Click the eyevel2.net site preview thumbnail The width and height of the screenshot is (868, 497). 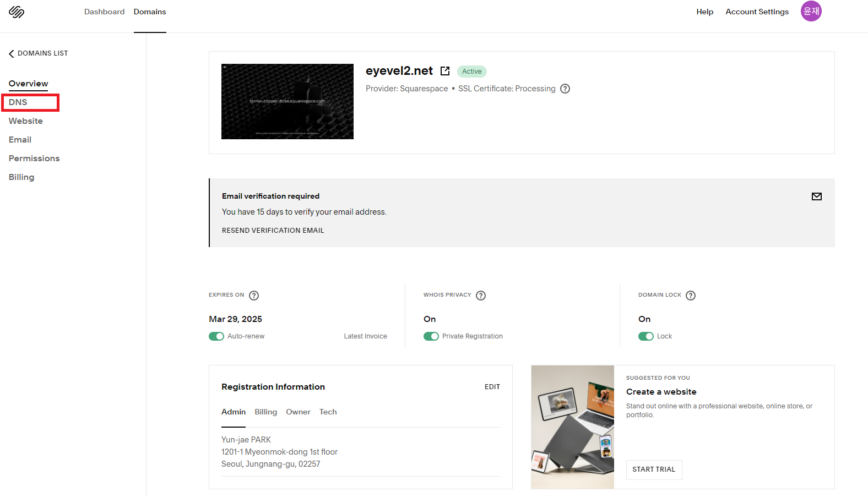[287, 101]
